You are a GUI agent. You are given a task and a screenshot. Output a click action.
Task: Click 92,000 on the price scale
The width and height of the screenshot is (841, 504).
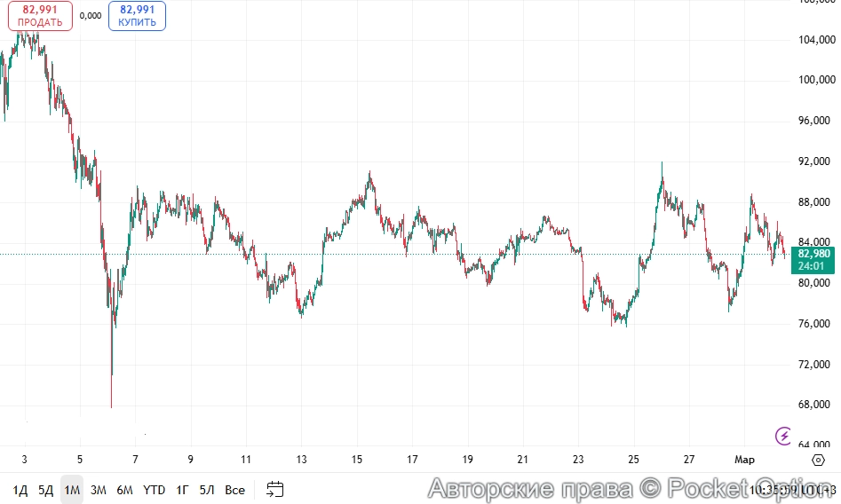click(x=815, y=161)
